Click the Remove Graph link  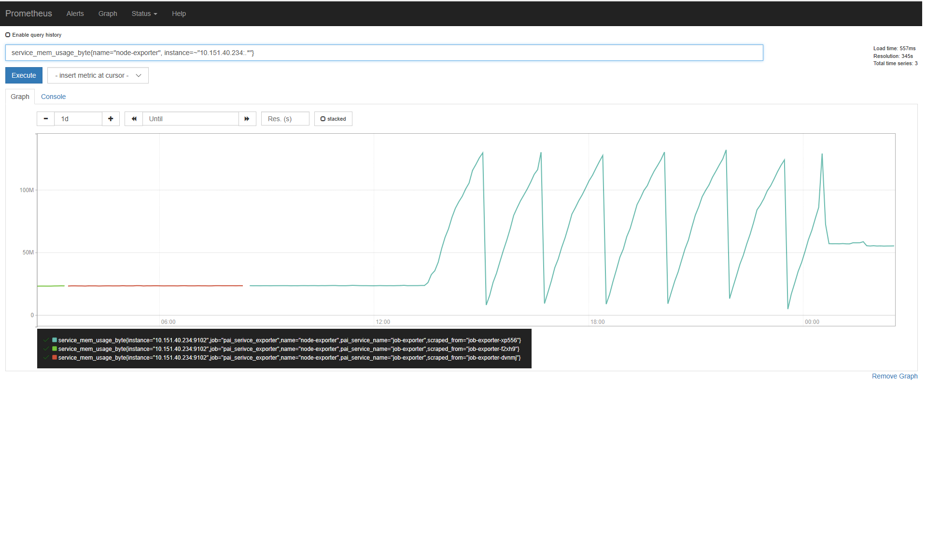(894, 376)
